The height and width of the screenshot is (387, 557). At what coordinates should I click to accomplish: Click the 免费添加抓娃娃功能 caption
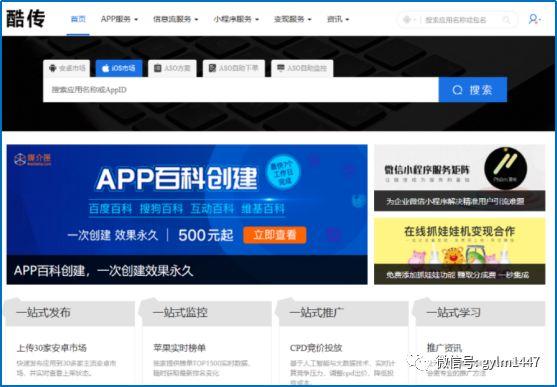(458, 275)
